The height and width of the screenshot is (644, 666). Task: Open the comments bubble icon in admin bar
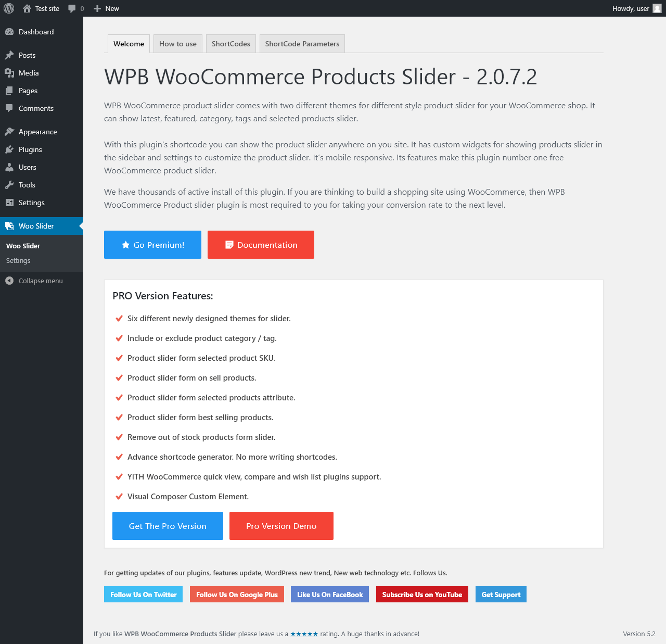[x=72, y=9]
